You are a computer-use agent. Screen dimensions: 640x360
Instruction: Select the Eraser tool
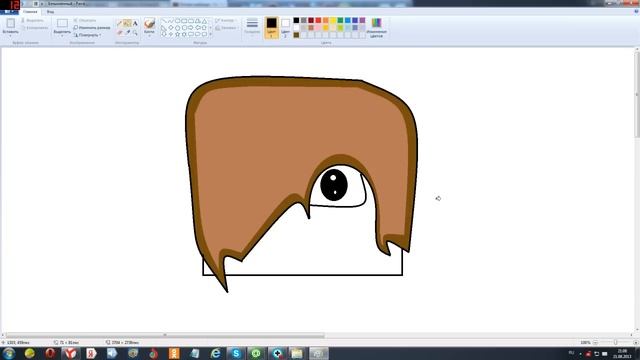[120, 32]
